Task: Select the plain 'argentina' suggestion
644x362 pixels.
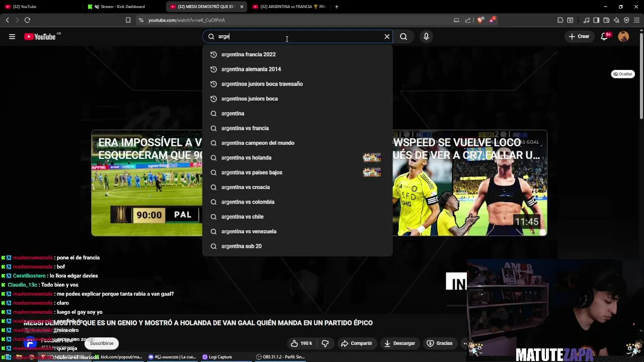Action: click(x=297, y=113)
